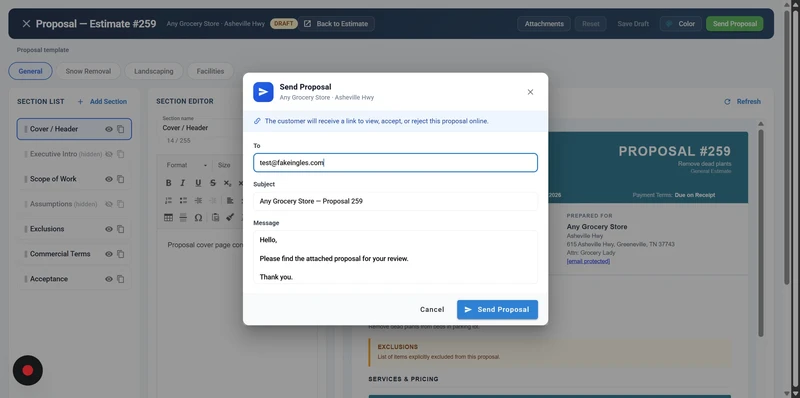Click the Subject input field

tap(395, 201)
